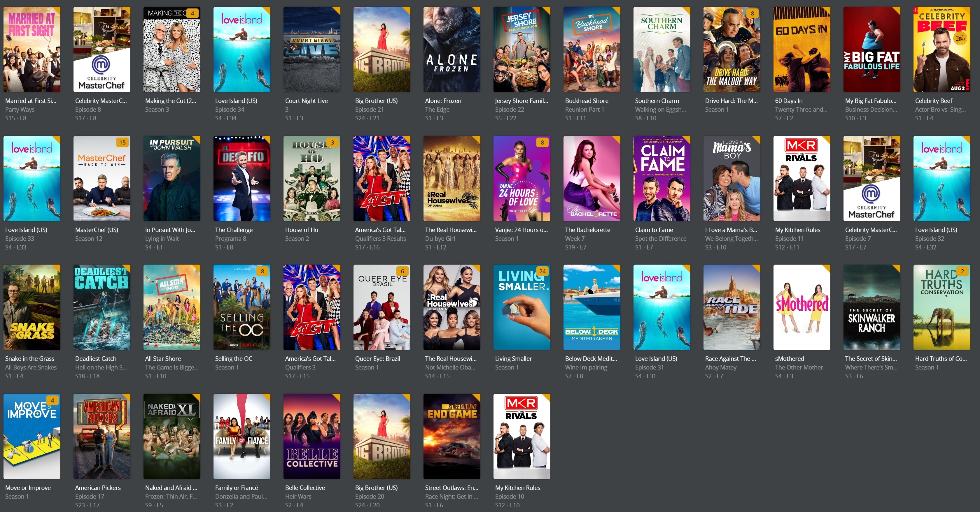980x512 pixels.
Task: Open the Southern Charm title link
Action: pos(657,101)
